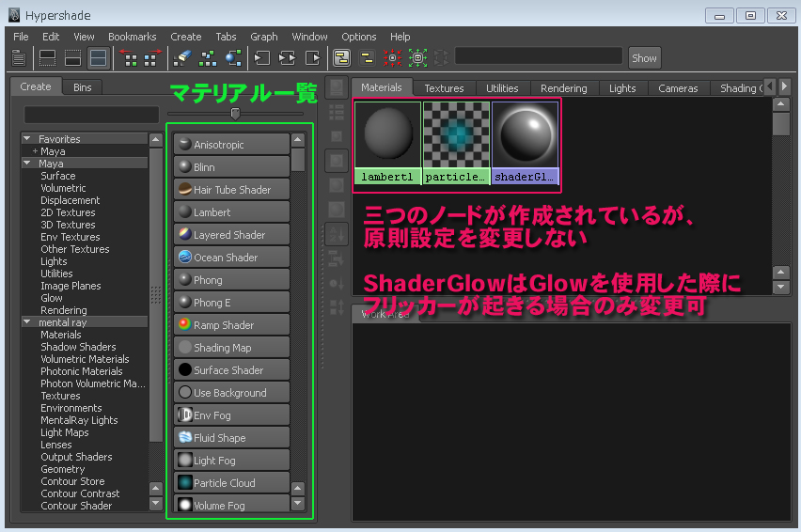The image size is (801, 532).
Task: Open the File menu
Action: (21, 37)
